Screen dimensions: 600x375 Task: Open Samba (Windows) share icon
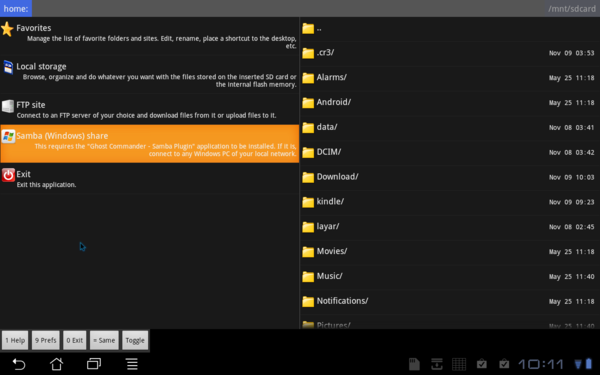(8, 136)
